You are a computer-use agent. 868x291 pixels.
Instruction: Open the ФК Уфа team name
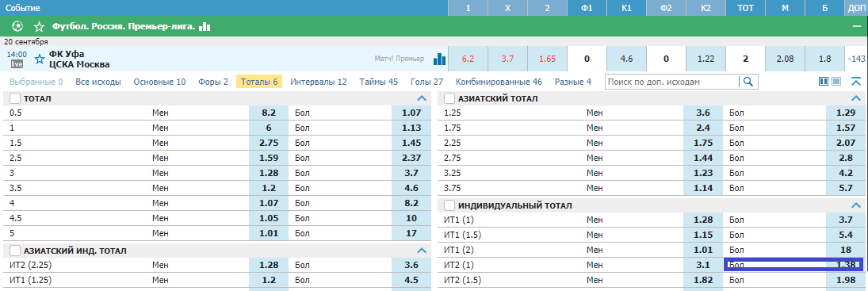tap(67, 54)
